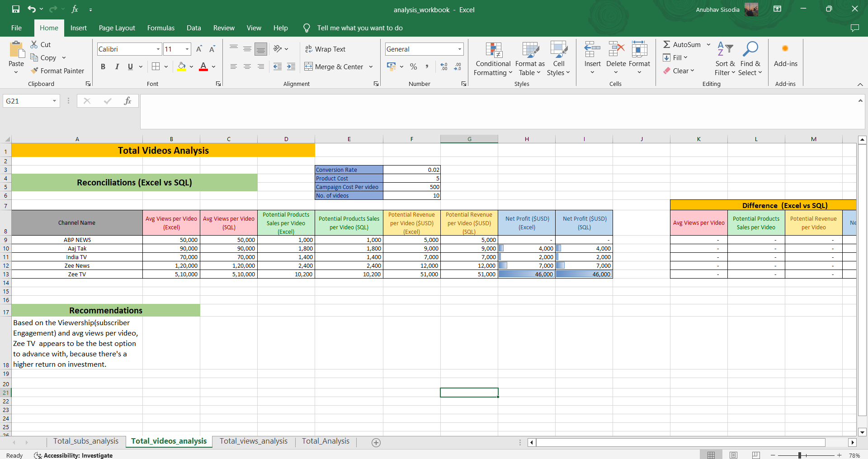Click Increase Decimal icon

tap(444, 66)
